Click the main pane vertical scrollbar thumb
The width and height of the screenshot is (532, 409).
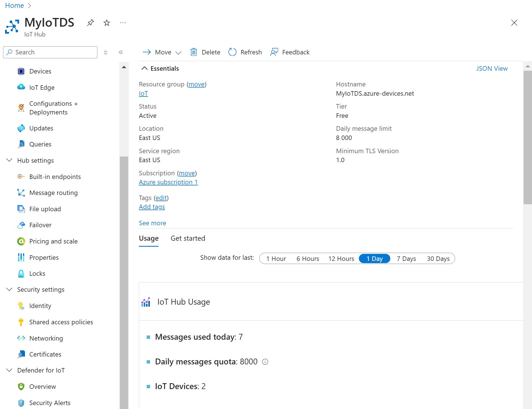tap(528, 137)
